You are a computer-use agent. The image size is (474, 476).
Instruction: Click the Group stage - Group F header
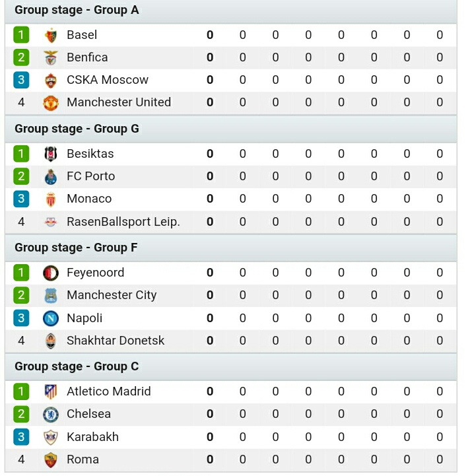77,248
